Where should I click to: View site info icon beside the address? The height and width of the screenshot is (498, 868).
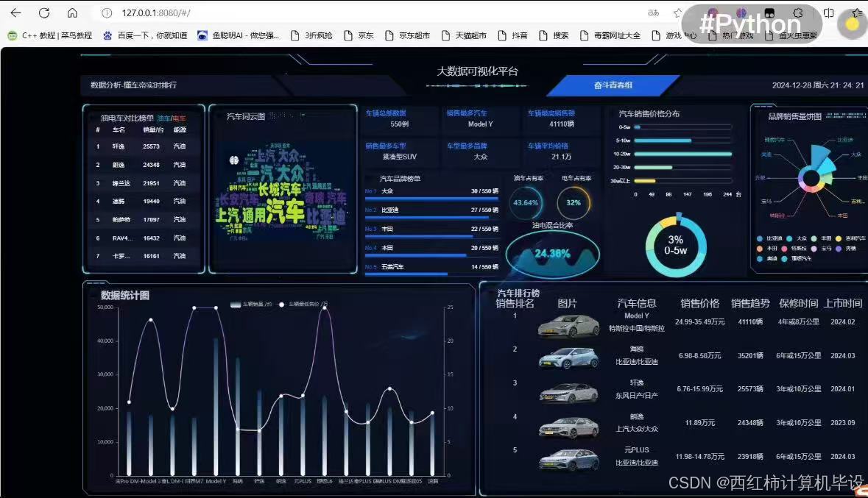(107, 13)
